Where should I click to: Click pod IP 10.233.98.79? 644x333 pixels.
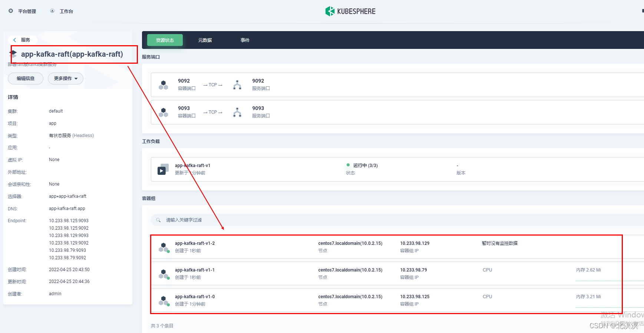[413, 270]
